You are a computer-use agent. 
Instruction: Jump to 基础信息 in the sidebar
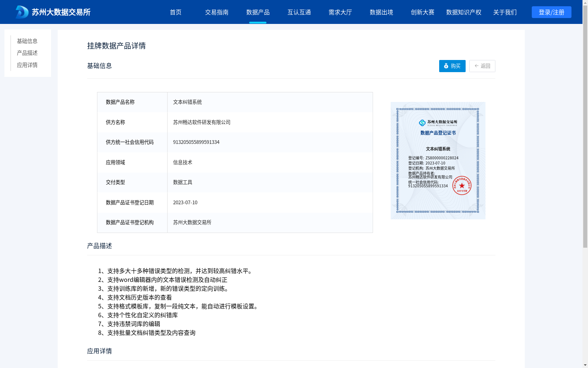click(x=27, y=41)
